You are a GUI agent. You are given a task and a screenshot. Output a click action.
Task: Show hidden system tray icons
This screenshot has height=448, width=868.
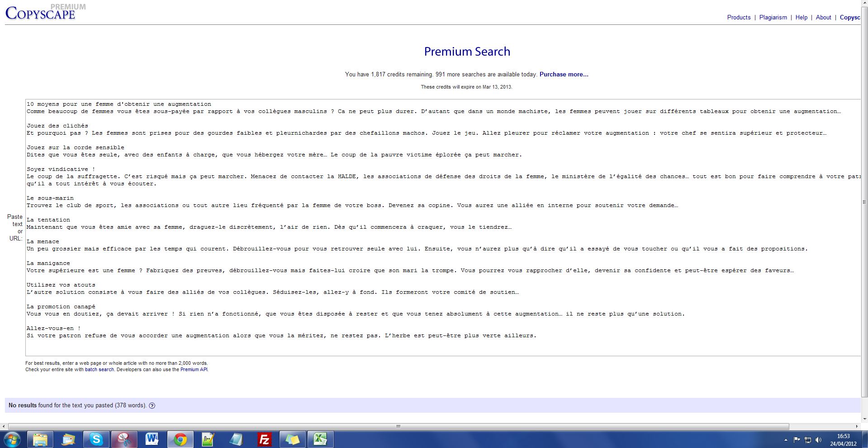[x=786, y=439]
